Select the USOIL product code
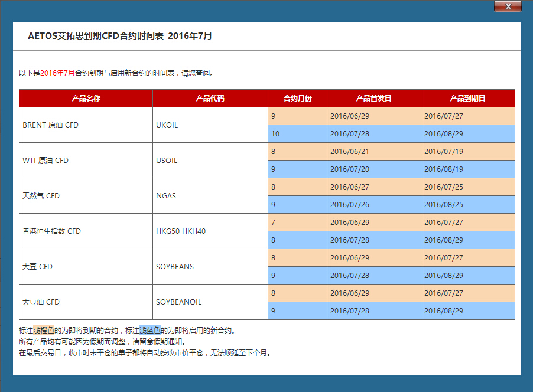Screen dimensions: 533x392 (x=165, y=160)
